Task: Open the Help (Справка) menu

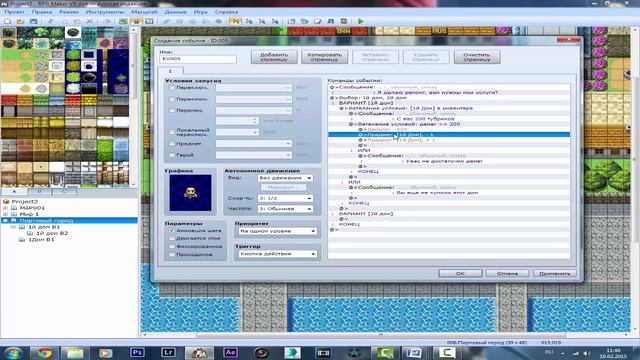Action: (x=226, y=12)
